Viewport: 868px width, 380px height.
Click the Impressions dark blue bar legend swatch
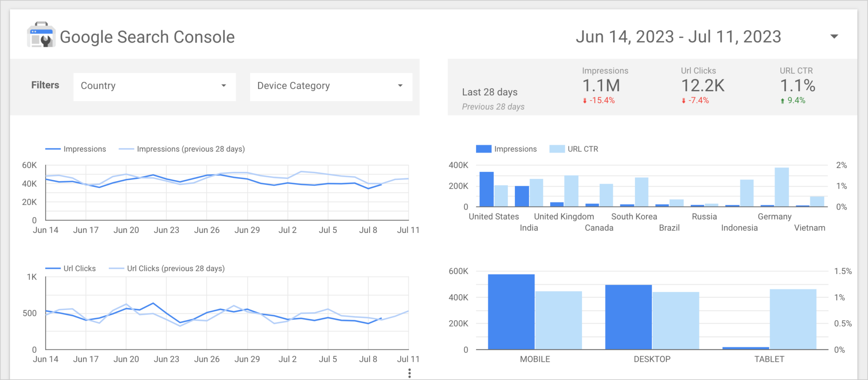click(484, 149)
